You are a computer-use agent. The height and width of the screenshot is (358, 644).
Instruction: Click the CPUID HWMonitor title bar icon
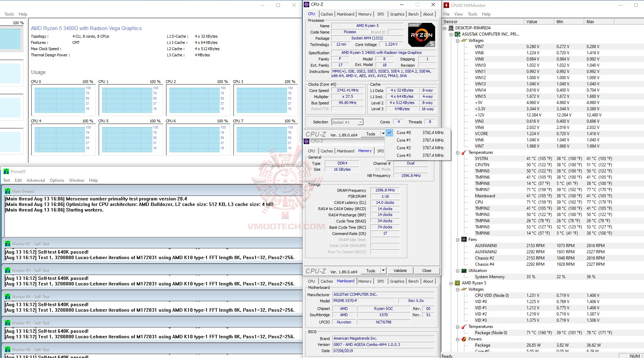coord(446,5)
